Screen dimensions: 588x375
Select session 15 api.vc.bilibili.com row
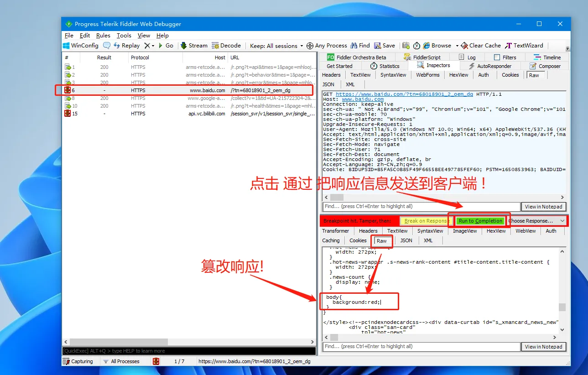pyautogui.click(x=189, y=114)
